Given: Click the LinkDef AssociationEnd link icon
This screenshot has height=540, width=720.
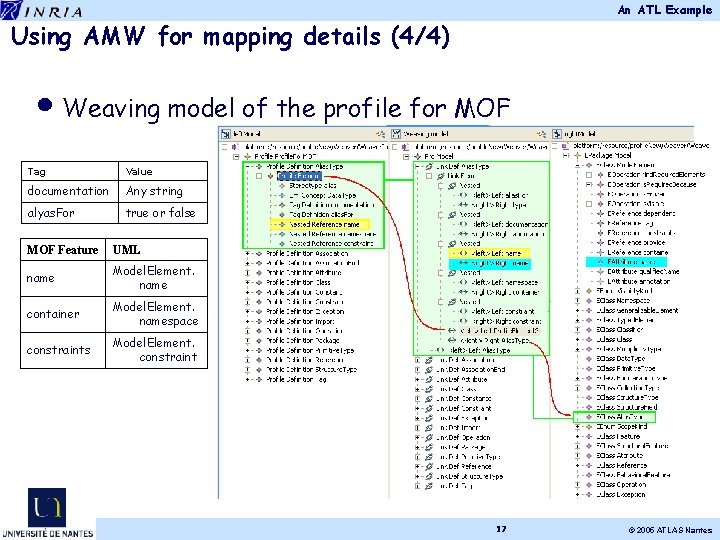Looking at the screenshot, I should point(428,370).
